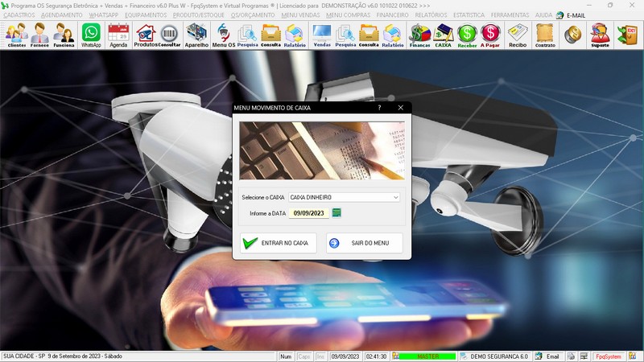Click the FpqSystem link in status bar
The height and width of the screenshot is (362, 644).
pyautogui.click(x=609, y=356)
